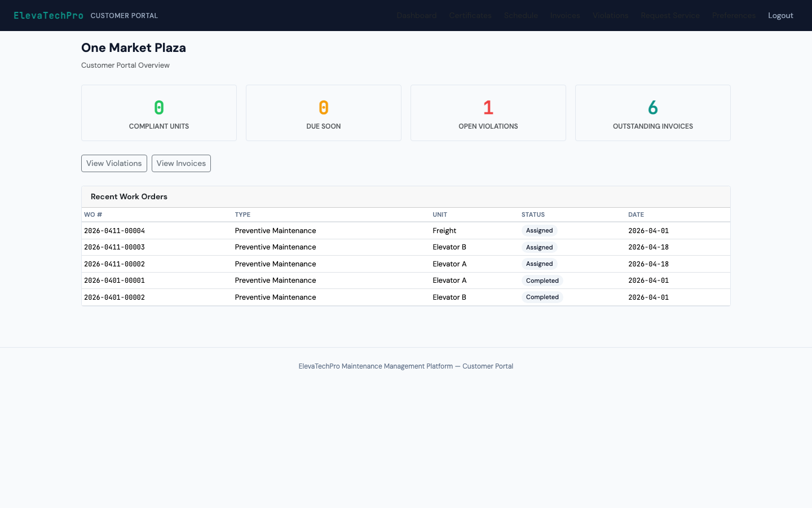The width and height of the screenshot is (812, 508).
Task: Click work order 2026-0411-00003
Action: (114, 247)
